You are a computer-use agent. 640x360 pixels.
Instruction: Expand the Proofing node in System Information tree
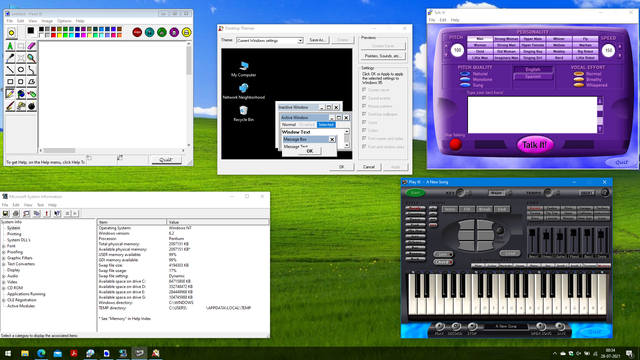pos(4,252)
